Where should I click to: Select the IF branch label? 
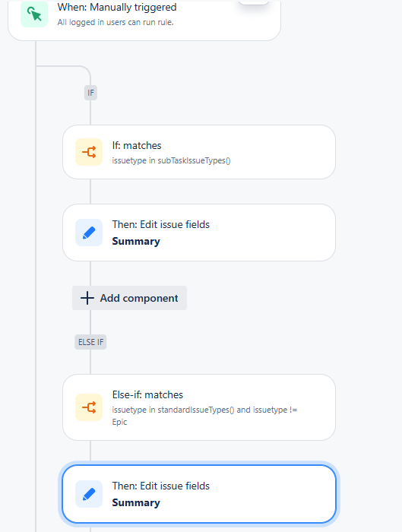pos(90,93)
